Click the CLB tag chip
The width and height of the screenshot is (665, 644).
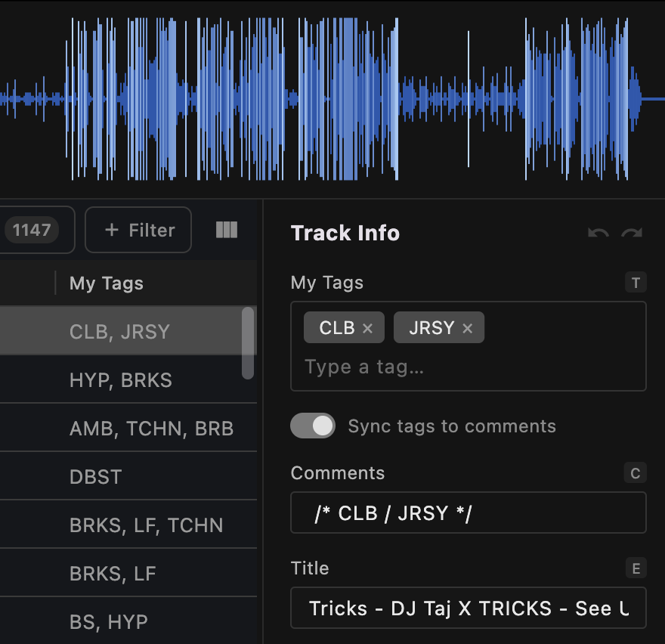tap(344, 327)
